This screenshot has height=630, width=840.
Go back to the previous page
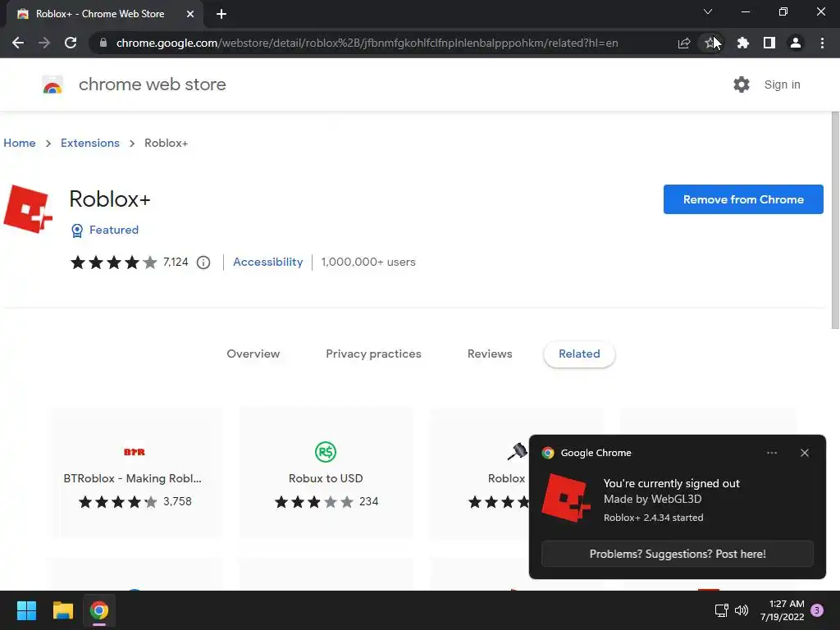pyautogui.click(x=18, y=43)
